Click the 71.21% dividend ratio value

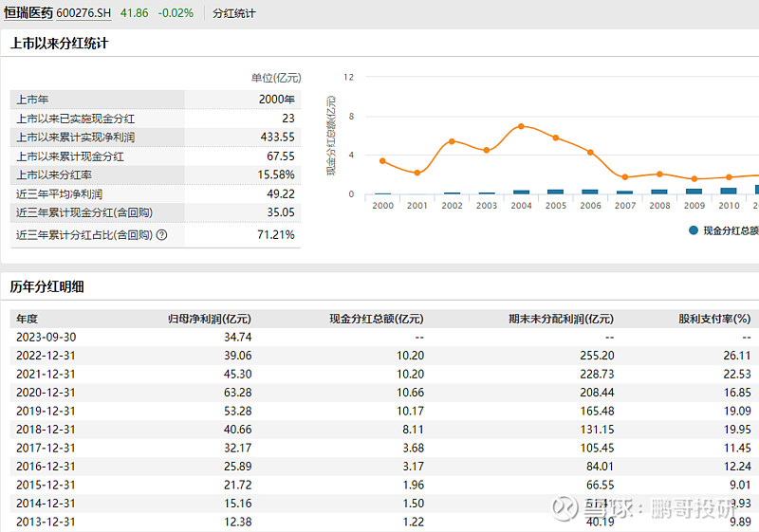pos(276,235)
